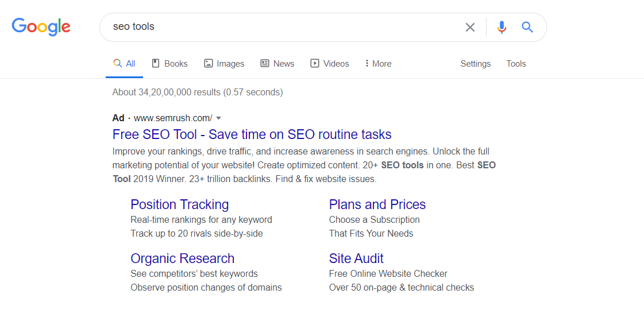644x309 pixels.
Task: Open the search Tools options
Action: click(x=516, y=64)
